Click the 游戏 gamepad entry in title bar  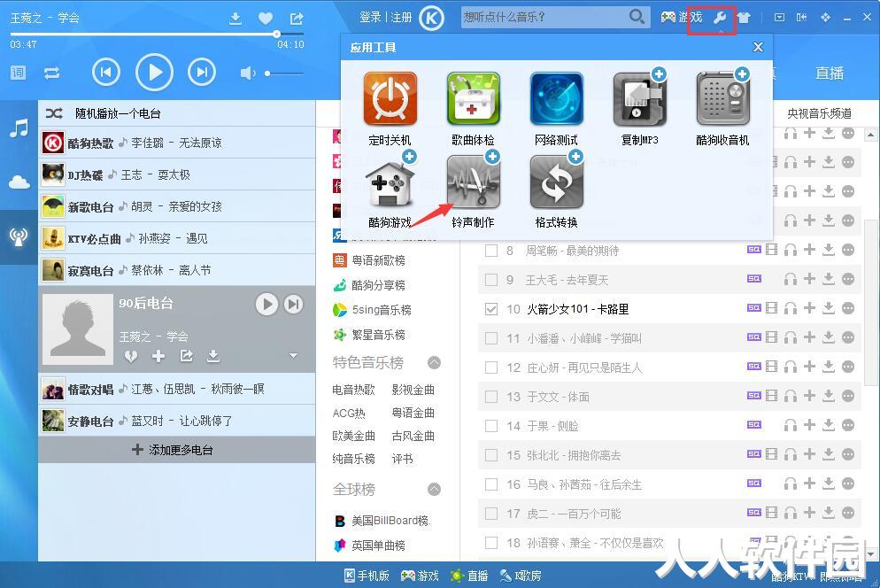(681, 18)
